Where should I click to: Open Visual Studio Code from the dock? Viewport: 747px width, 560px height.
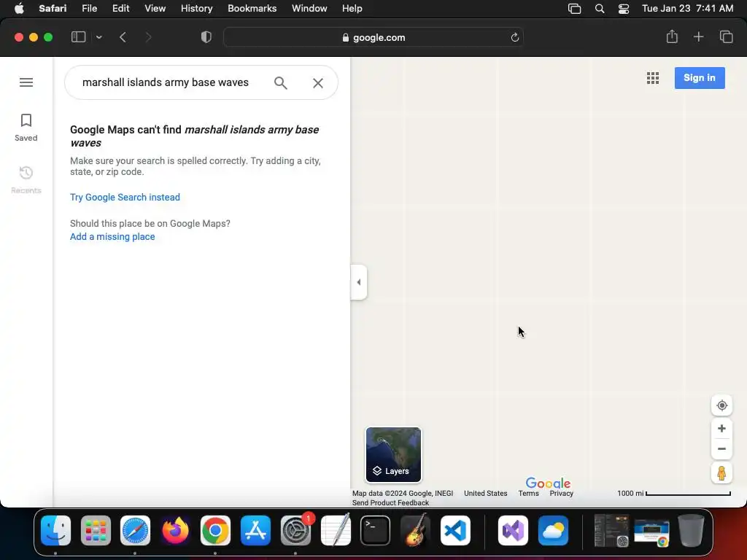click(455, 531)
